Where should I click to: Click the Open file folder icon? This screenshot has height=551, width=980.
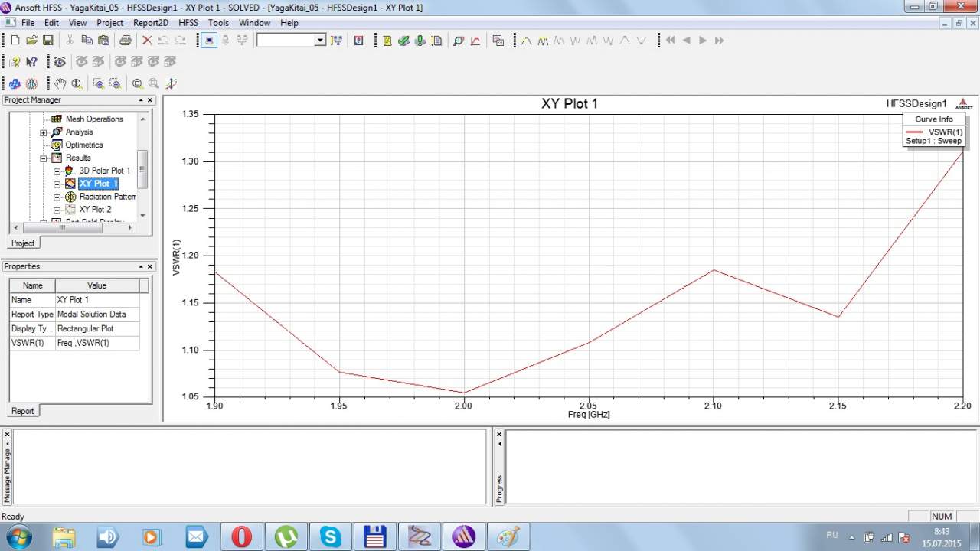pyautogui.click(x=31, y=41)
